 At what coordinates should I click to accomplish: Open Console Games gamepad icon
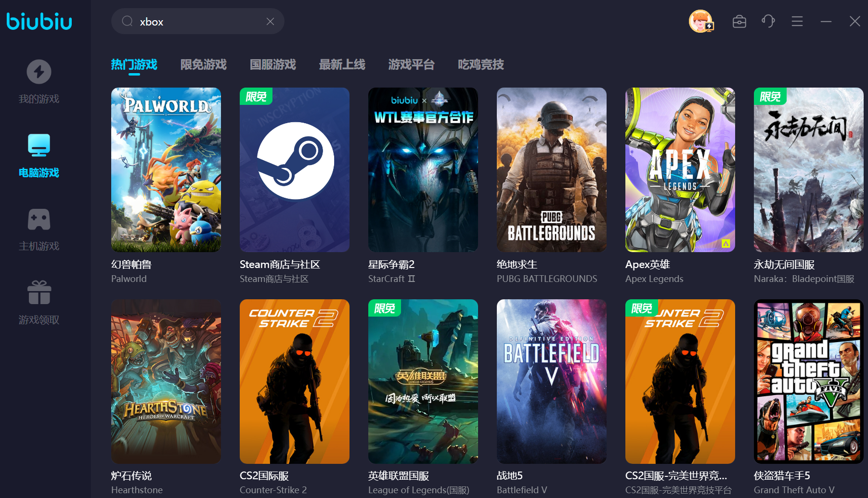pos(39,219)
